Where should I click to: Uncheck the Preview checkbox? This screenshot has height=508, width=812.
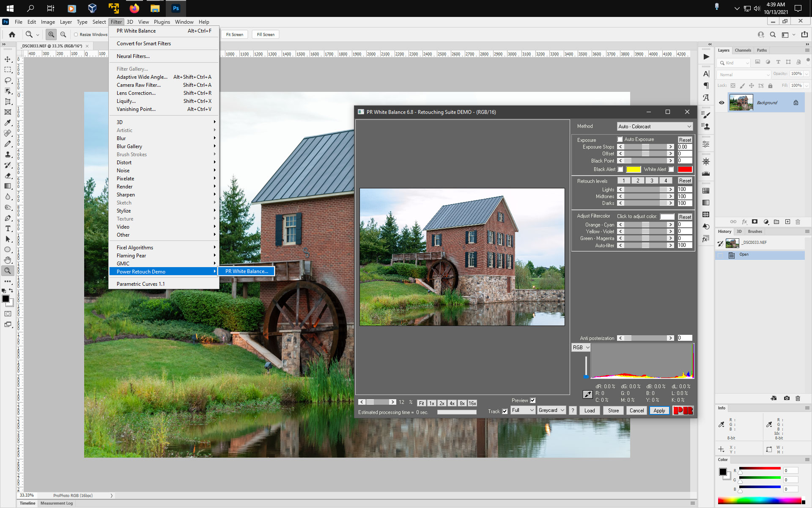(532, 400)
